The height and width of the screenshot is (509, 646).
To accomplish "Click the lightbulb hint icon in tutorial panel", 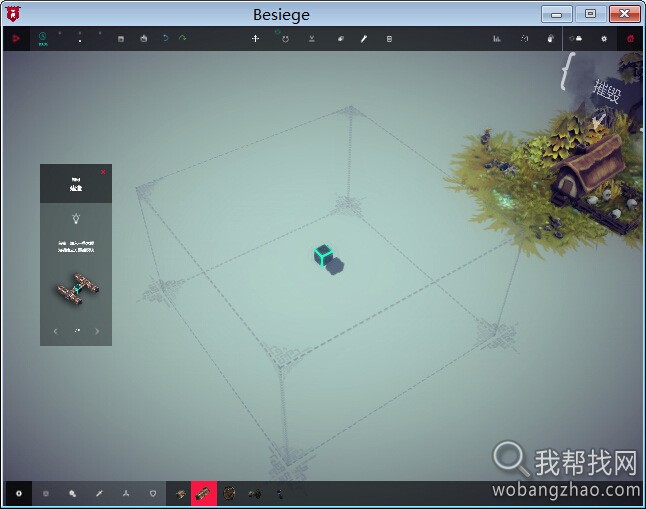I will (76, 218).
